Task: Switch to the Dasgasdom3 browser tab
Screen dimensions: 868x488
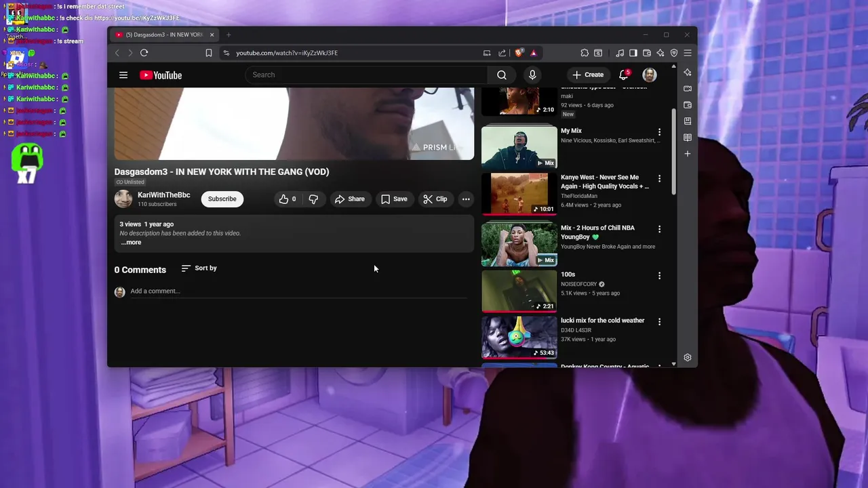Action: click(x=164, y=35)
